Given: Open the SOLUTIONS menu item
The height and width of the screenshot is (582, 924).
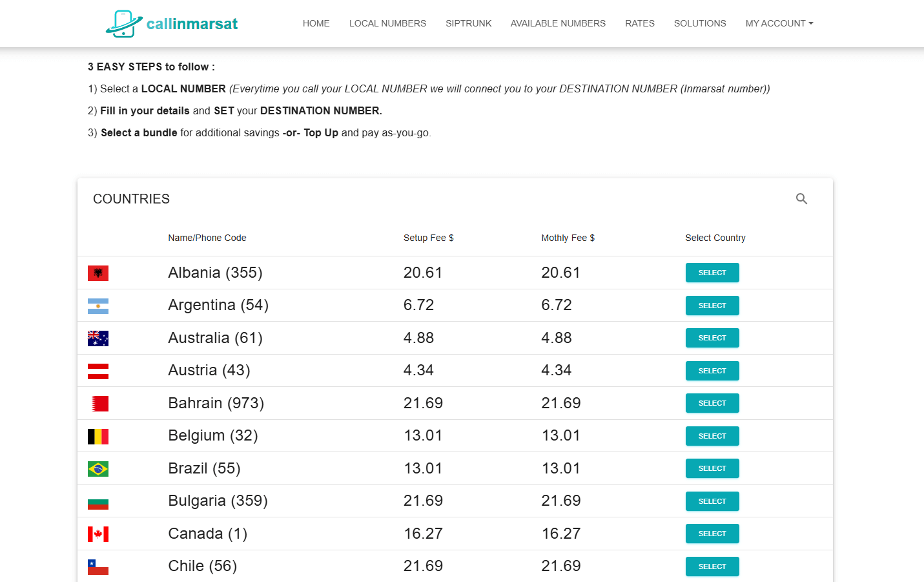Looking at the screenshot, I should point(700,23).
